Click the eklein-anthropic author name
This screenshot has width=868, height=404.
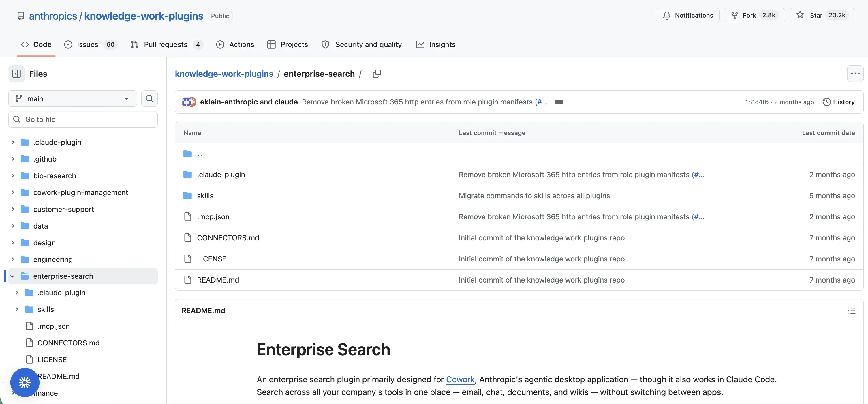229,102
